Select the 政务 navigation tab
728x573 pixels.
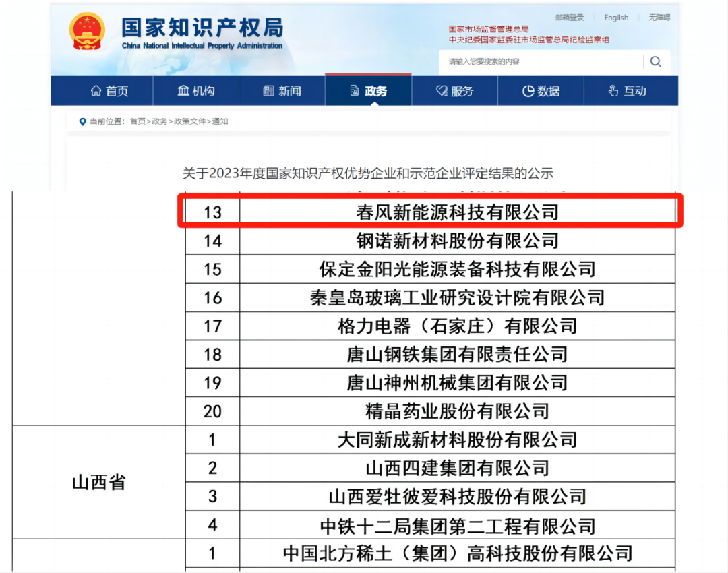click(369, 91)
